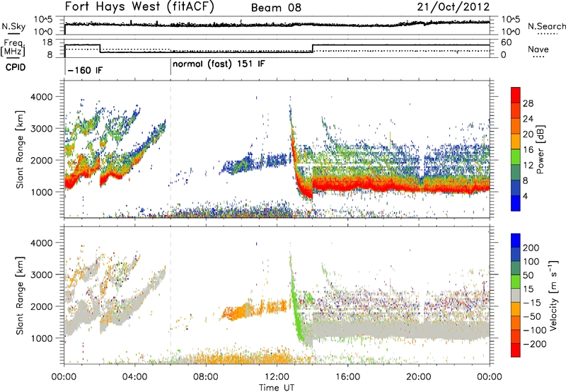Click the date '21/Oct/2012'
The height and width of the screenshot is (392, 566).
[x=454, y=7]
